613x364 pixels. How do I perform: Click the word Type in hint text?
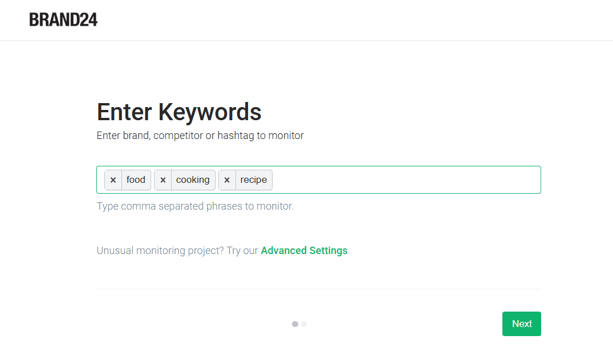tap(107, 206)
